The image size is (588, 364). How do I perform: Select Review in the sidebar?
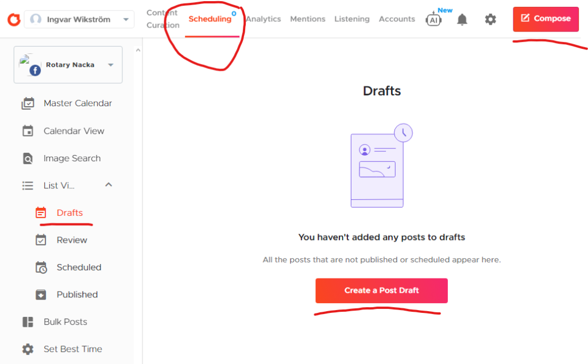(72, 240)
